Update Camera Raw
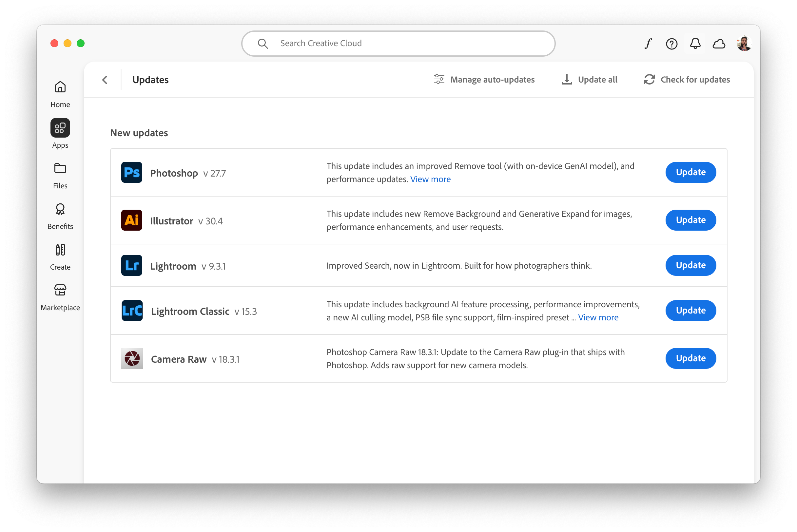797x532 pixels. pos(691,358)
